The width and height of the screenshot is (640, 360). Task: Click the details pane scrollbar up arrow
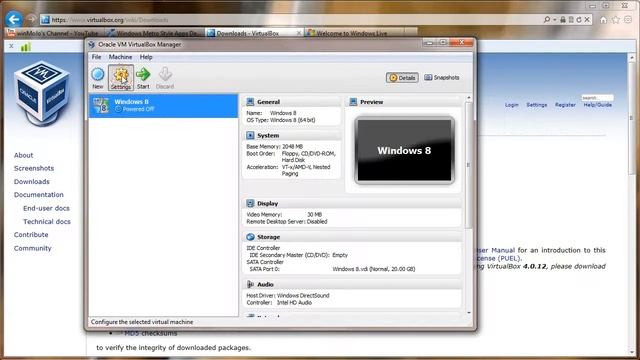pyautogui.click(x=469, y=98)
